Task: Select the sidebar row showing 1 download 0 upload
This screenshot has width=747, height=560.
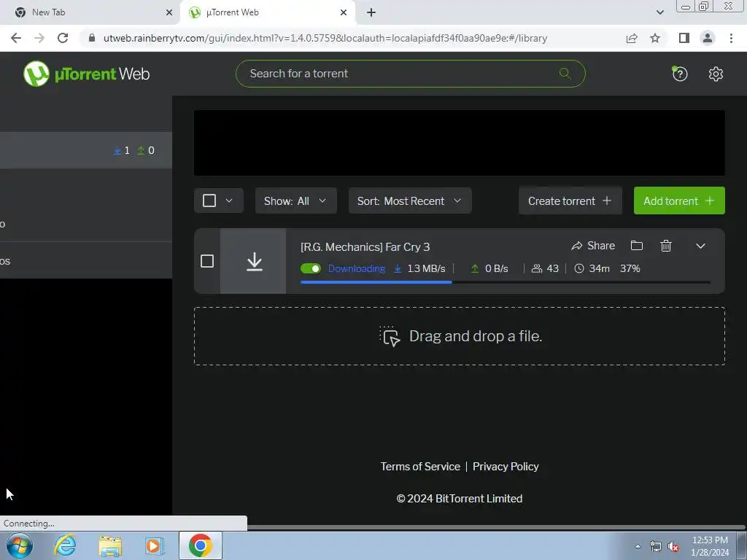Action: pos(86,150)
